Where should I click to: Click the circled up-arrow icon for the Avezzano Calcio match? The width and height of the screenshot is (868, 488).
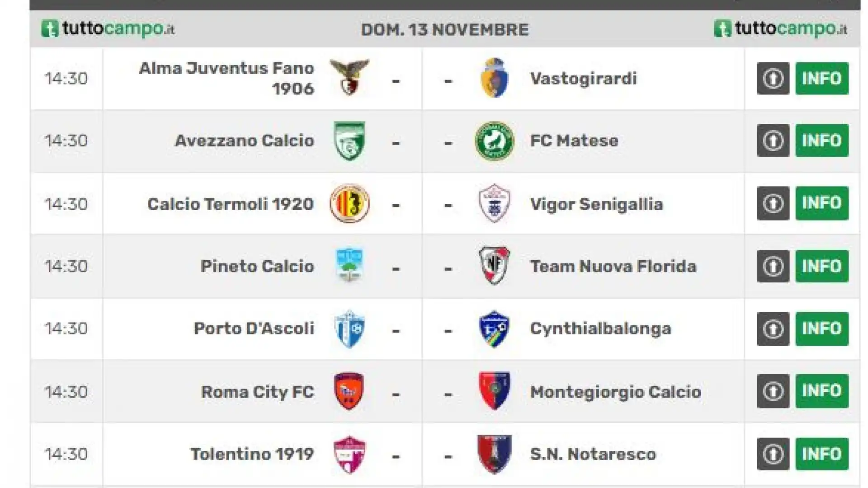pyautogui.click(x=773, y=141)
